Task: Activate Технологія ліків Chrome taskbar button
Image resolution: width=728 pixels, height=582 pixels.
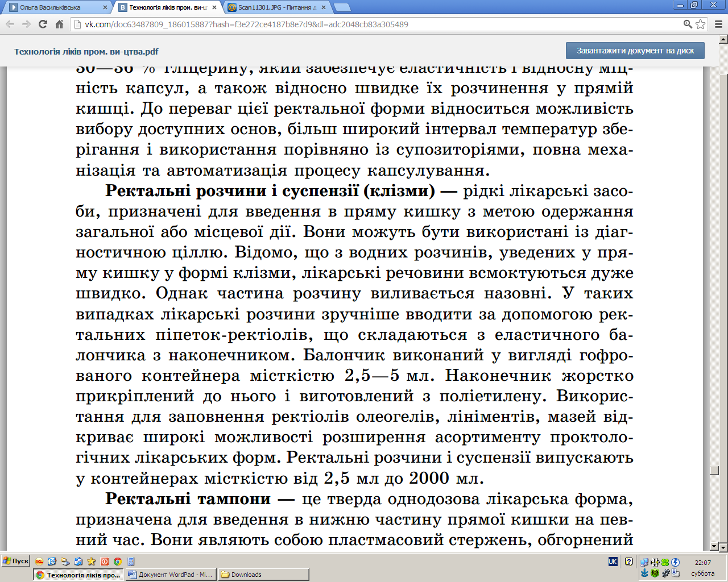Action: point(78,575)
